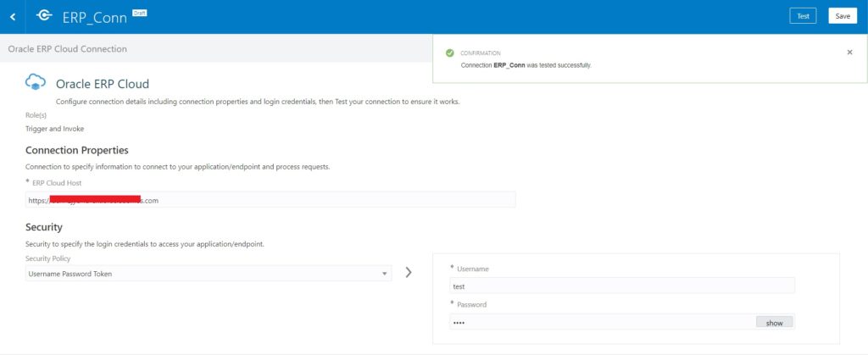
Task: Dismiss the confirmation notification with X
Action: click(x=849, y=53)
